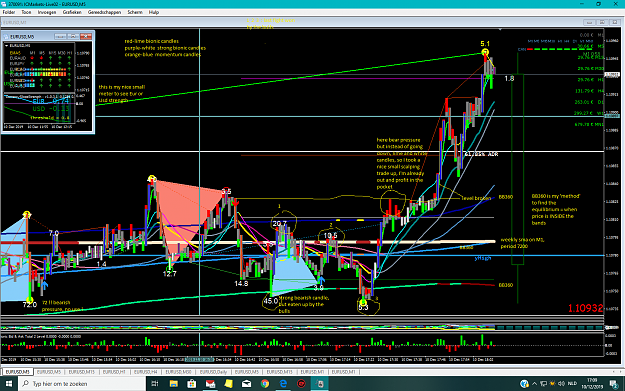Screen dimensions: 625x391
Task: Close the small EURUSD,M5 meter window
Action: [x=86, y=36]
